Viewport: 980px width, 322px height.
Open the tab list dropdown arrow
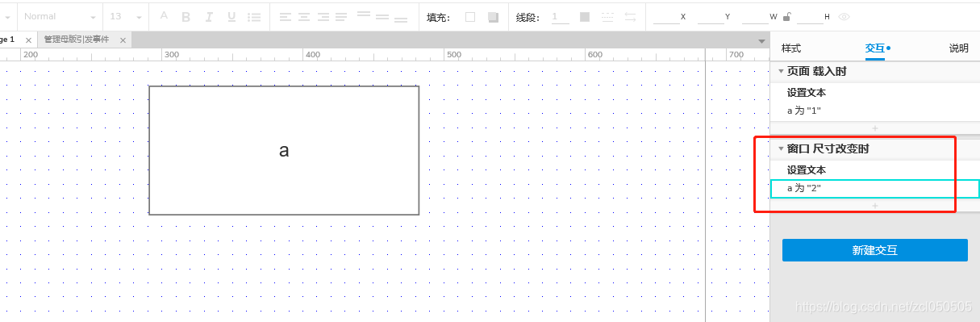tap(762, 40)
